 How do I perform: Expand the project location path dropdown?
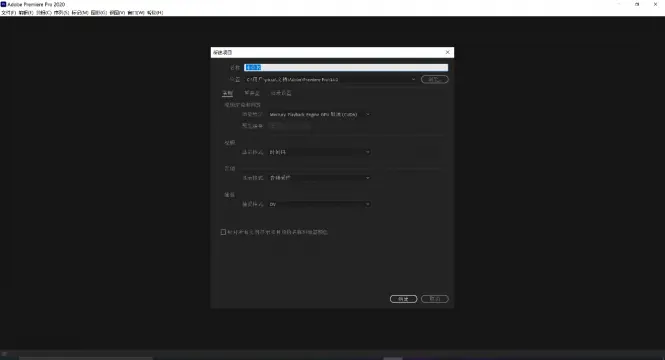(413, 79)
